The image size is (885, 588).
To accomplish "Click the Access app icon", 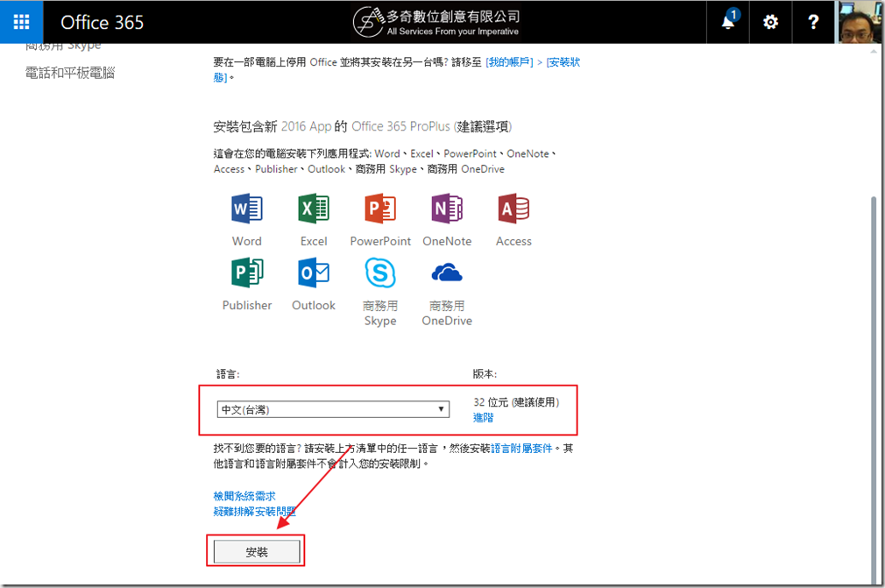I will [513, 209].
